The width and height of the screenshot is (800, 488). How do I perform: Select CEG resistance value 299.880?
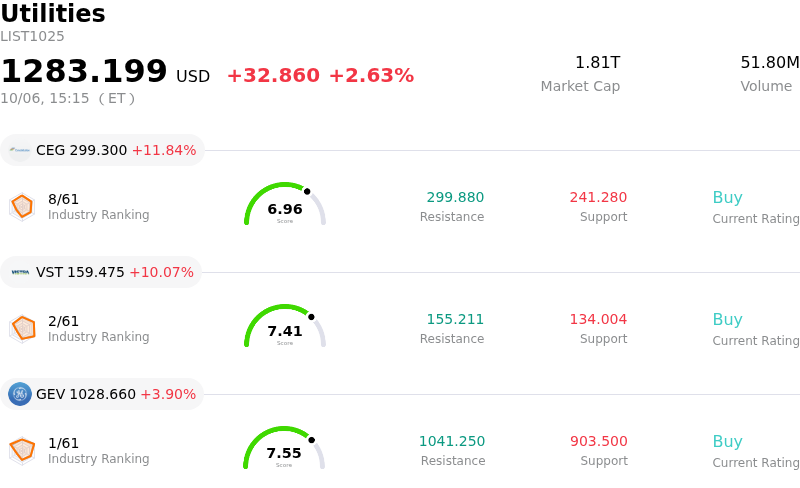coord(455,198)
